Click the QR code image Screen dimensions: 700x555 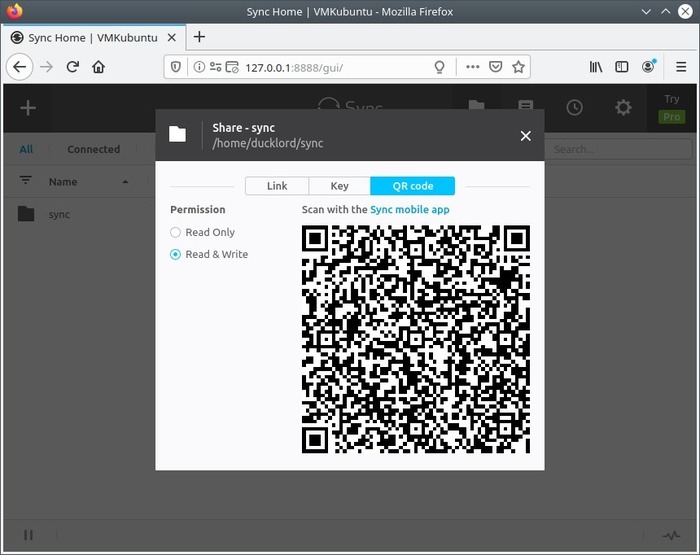point(416,339)
